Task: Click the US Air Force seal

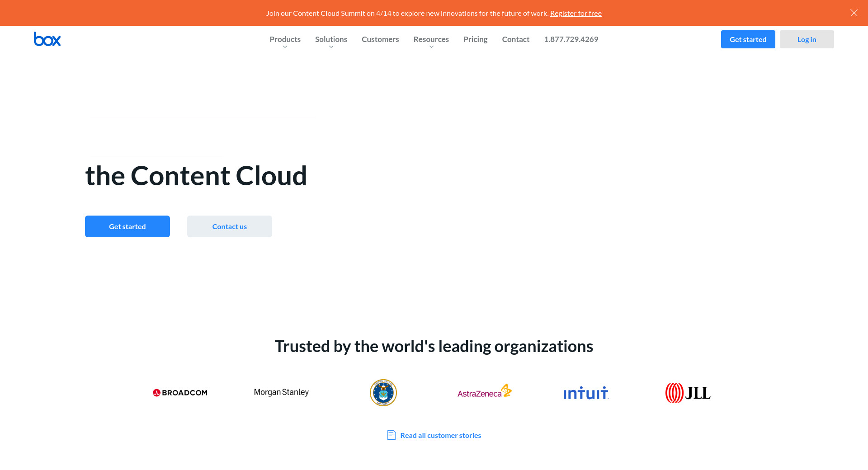Action: (x=383, y=393)
